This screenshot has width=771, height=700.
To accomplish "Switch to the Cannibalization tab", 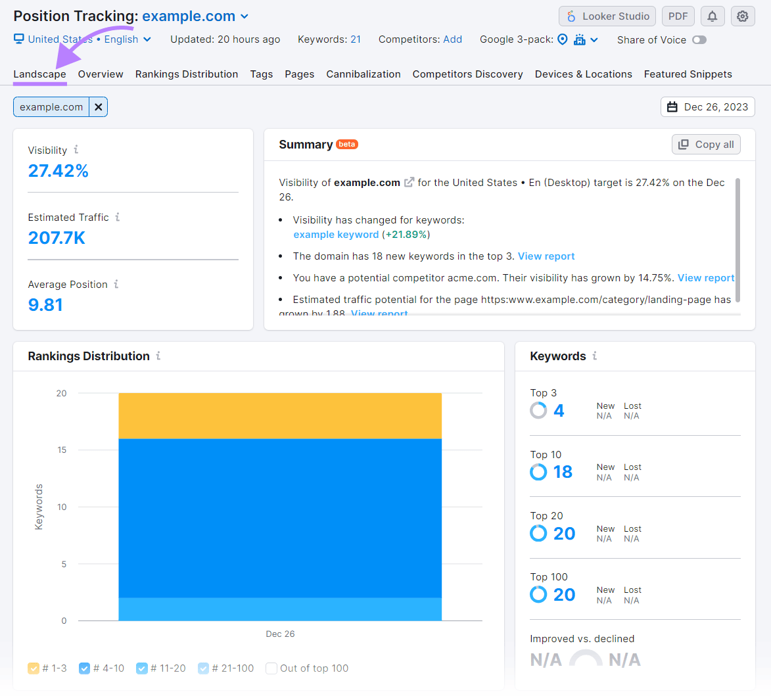I will (x=363, y=74).
